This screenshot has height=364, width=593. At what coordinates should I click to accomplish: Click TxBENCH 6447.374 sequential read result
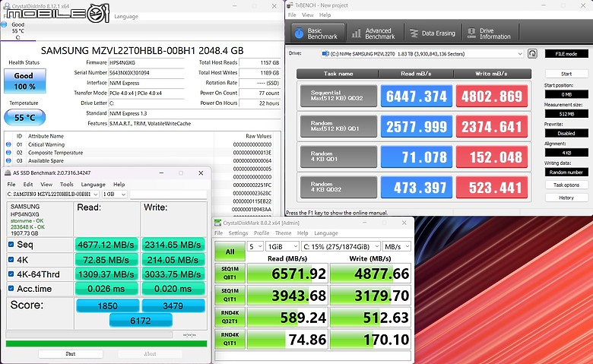pyautogui.click(x=417, y=96)
